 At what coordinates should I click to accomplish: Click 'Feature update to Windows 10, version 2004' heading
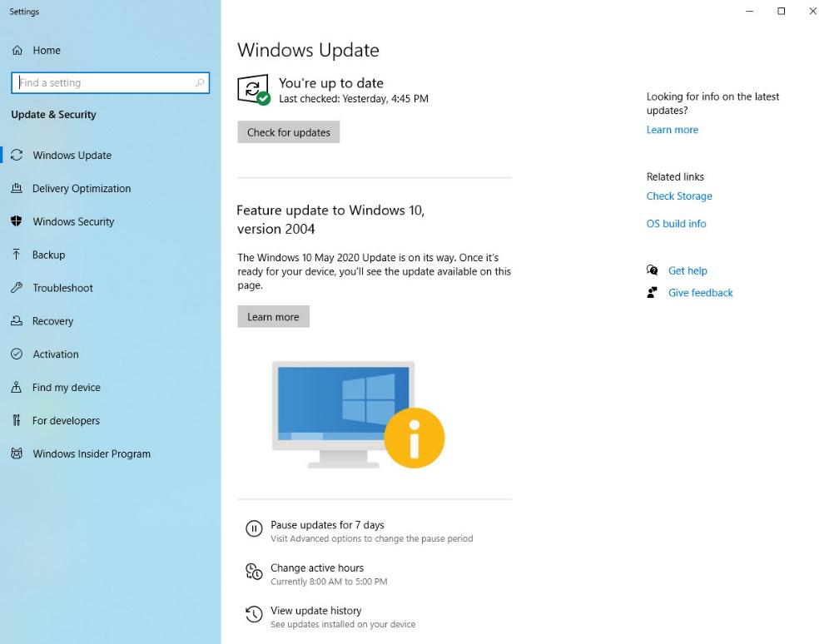330,220
